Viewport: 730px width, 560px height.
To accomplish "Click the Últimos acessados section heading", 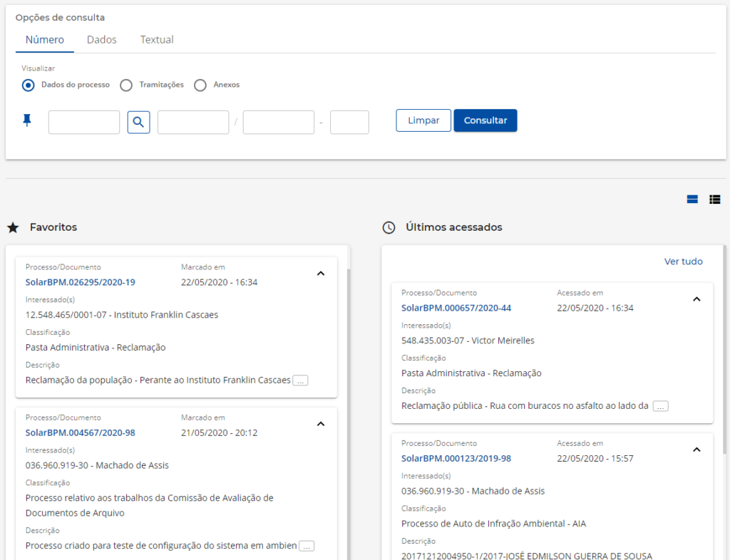I will (454, 227).
